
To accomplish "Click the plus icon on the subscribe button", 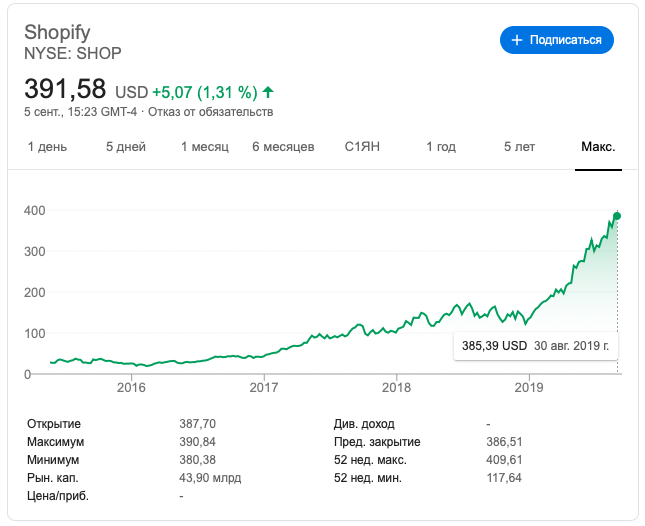I will [x=517, y=40].
